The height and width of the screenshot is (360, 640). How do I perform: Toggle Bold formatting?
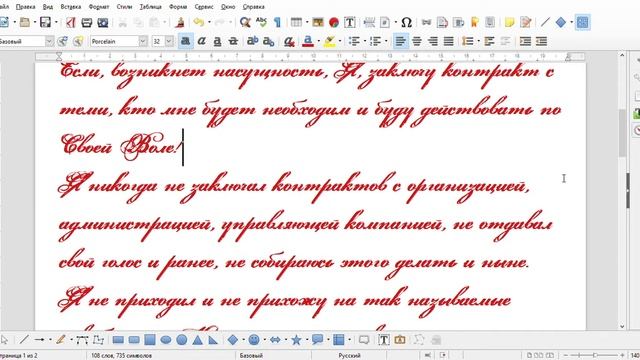(x=186, y=41)
